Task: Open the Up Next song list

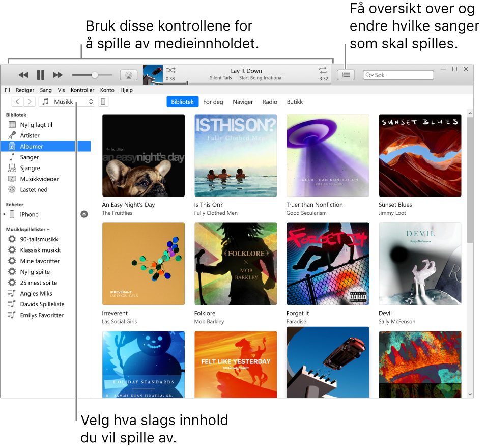Action: (346, 75)
